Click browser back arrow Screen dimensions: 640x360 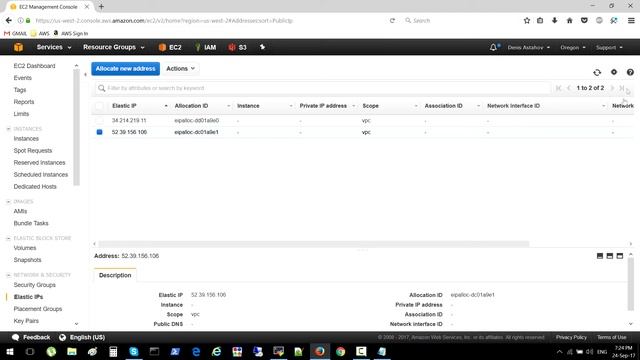(9, 20)
